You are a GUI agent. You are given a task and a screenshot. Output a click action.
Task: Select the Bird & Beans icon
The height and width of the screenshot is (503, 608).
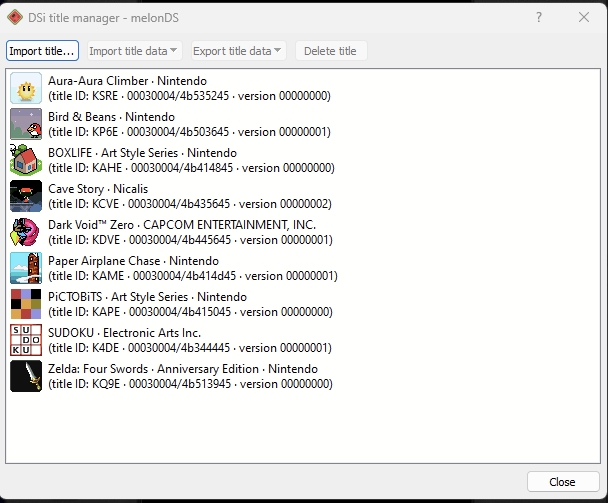(25, 124)
